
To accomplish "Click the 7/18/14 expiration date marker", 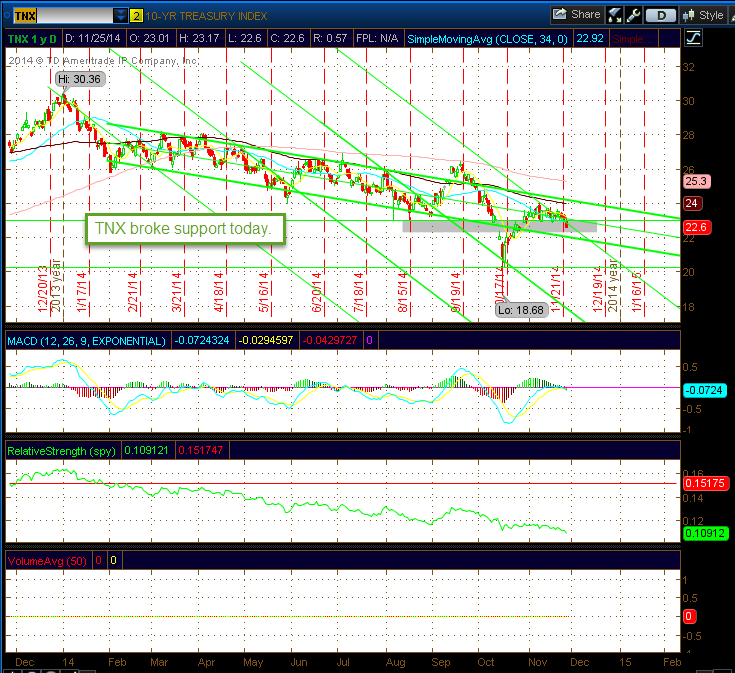I will 359,292.
